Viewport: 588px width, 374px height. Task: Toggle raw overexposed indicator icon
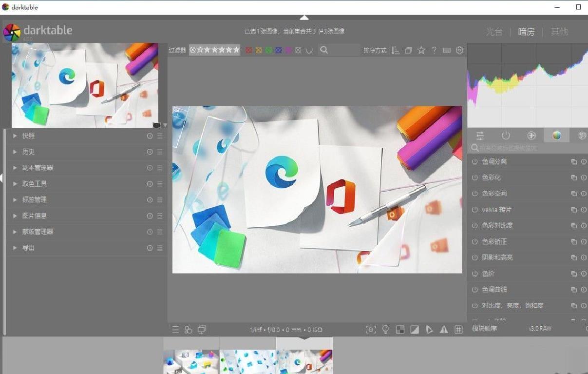400,330
